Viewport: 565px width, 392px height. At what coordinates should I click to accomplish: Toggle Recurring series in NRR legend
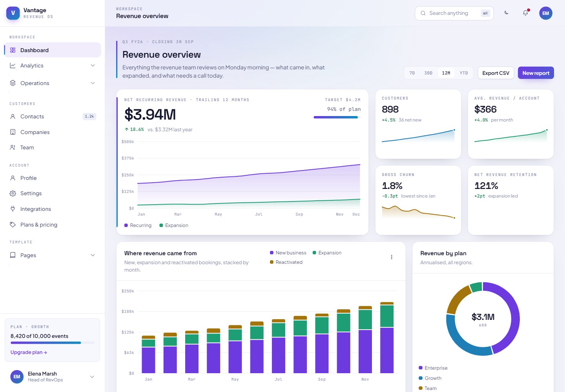point(138,225)
